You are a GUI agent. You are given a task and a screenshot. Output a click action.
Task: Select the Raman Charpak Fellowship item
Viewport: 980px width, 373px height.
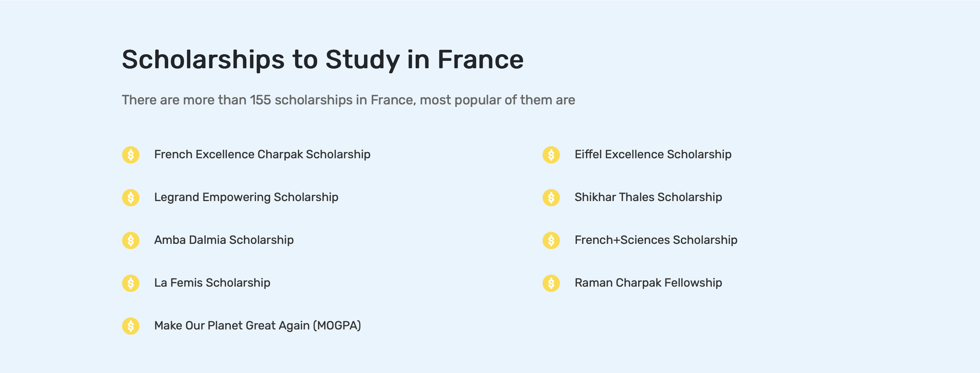click(x=648, y=283)
